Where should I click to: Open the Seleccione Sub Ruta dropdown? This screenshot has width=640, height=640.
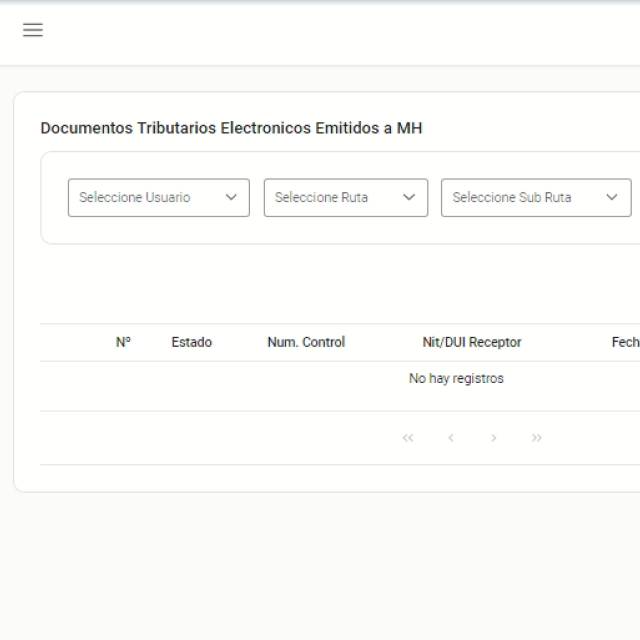click(x=535, y=198)
